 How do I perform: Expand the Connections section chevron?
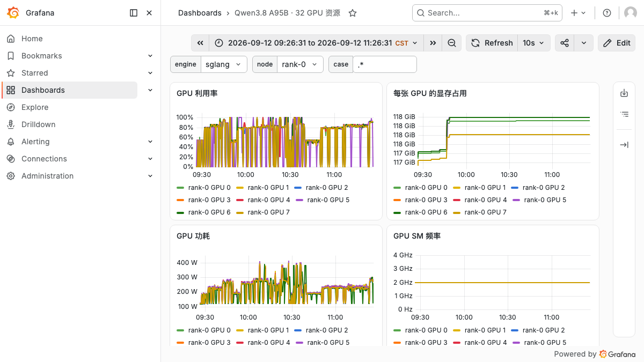[x=150, y=159]
